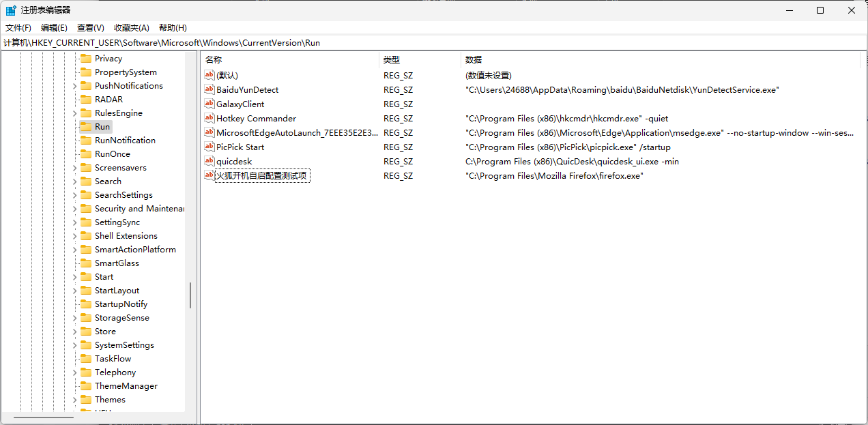This screenshot has height=425, width=868.
Task: Expand the StorageSense tree node
Action: point(74,318)
